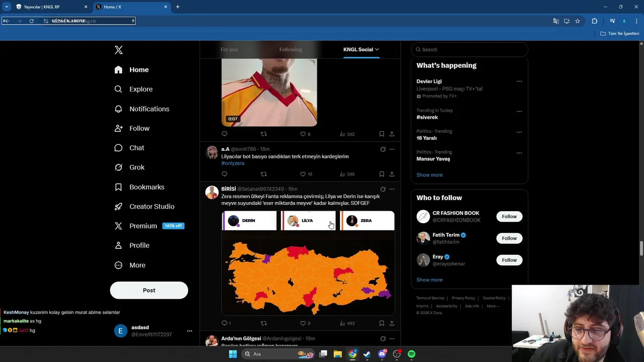644x362 pixels.
Task: Follow CR FASHION BOOK
Action: point(509,217)
